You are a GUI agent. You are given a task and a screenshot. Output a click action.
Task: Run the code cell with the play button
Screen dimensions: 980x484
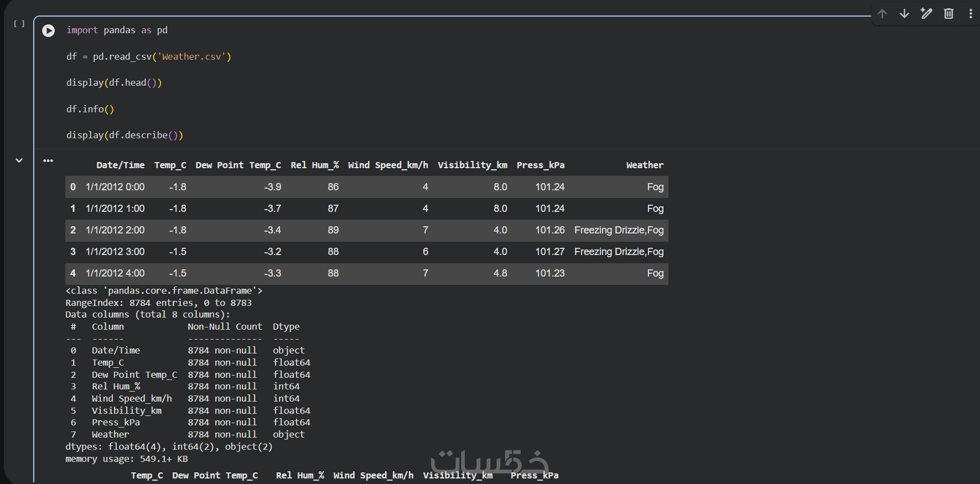49,30
